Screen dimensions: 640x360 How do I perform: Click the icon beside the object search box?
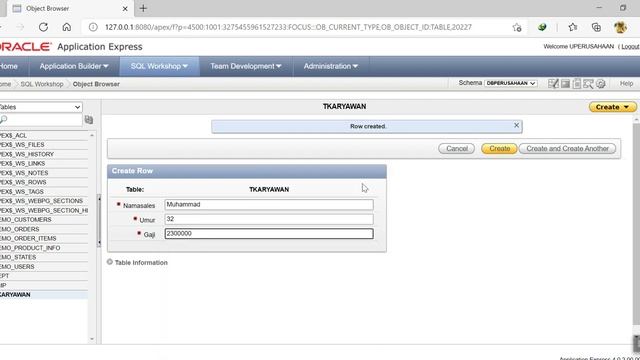[89, 120]
